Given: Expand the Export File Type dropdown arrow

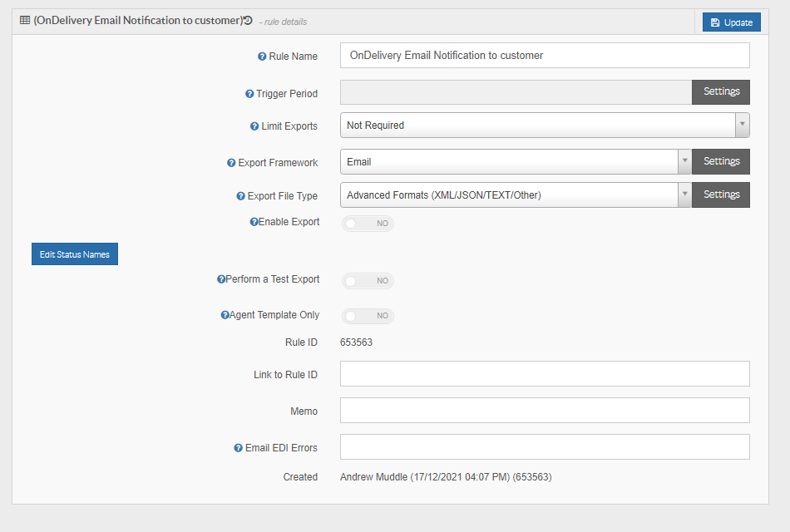Looking at the screenshot, I should 684,195.
